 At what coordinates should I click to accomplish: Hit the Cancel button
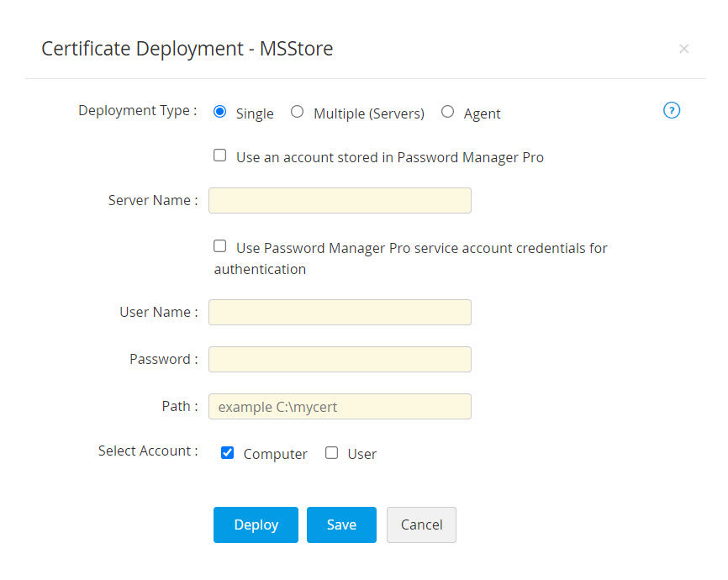pos(421,525)
